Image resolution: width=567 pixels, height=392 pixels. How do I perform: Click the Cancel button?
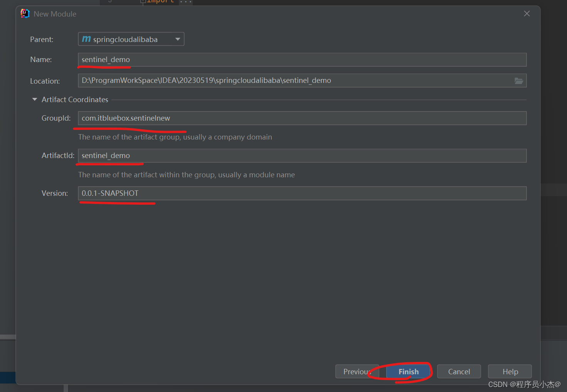click(459, 372)
